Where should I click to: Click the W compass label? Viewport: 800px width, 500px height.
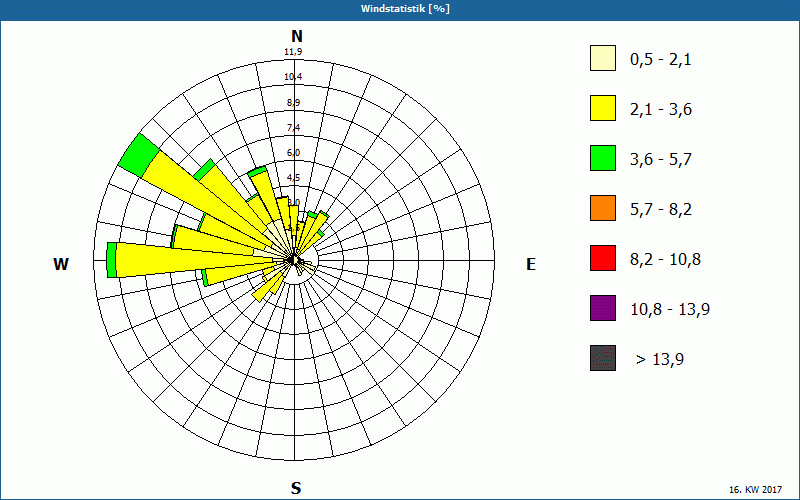pos(61,264)
